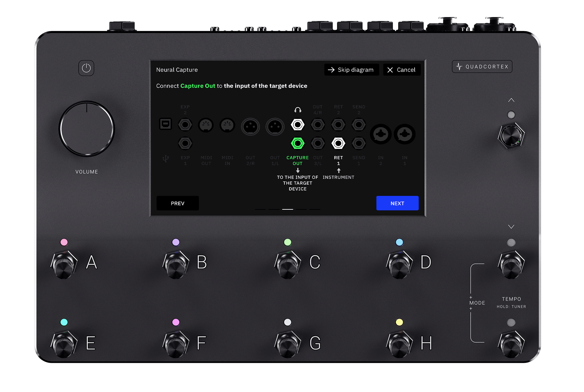This screenshot has height=392, width=584.
Task: Click the EXP 2 jack icon
Action: coord(185,124)
